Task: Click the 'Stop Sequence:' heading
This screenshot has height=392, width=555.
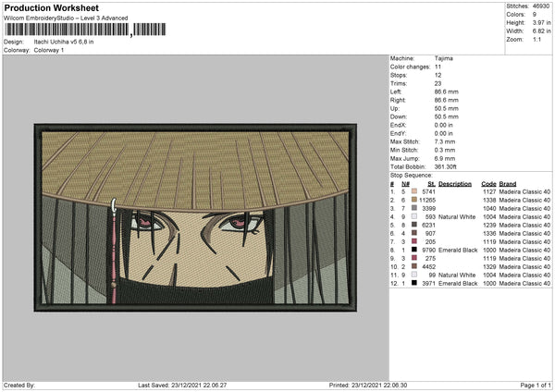Action: [412, 175]
